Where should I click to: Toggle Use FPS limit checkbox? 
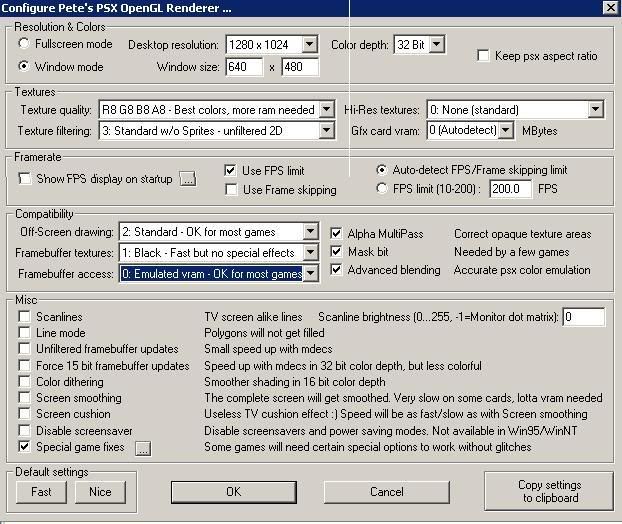point(230,171)
